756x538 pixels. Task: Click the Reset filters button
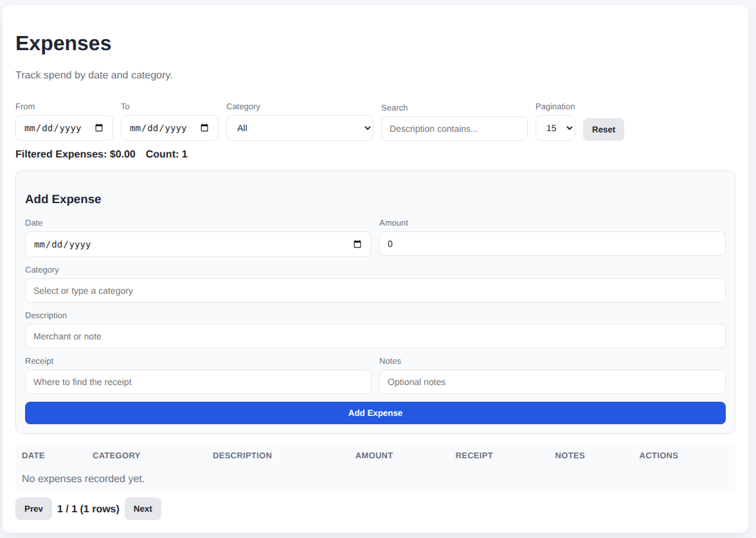[x=603, y=129]
